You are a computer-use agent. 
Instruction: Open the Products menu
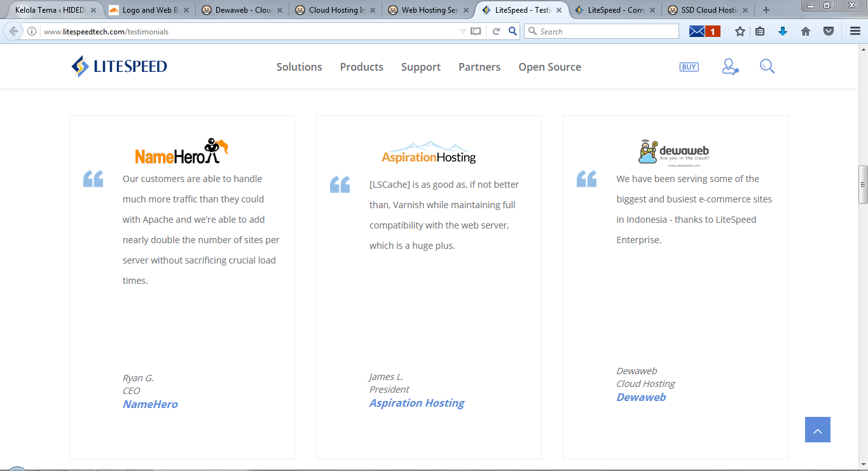[362, 67]
